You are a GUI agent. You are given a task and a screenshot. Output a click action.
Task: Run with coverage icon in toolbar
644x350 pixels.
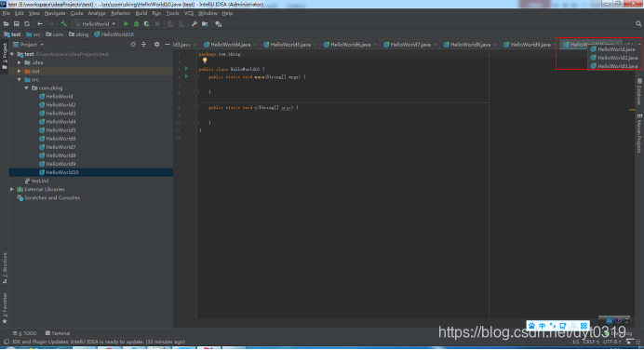147,24
